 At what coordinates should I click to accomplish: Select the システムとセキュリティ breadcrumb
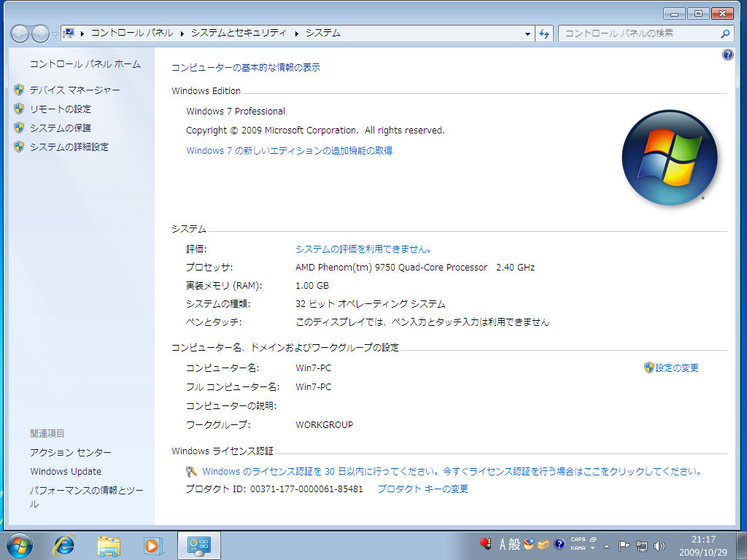[239, 33]
